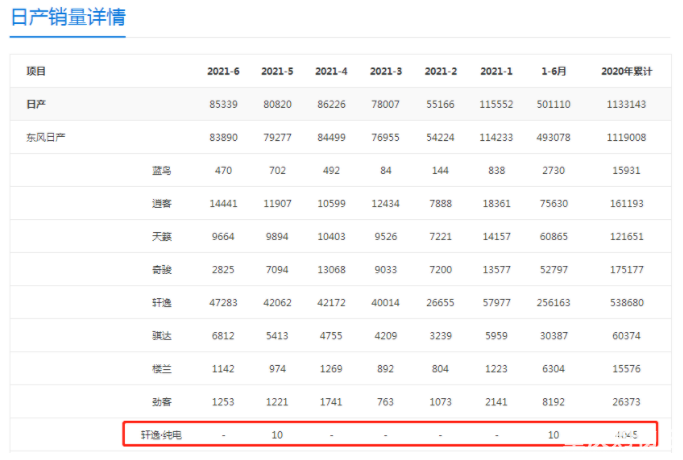Image resolution: width=683 pixels, height=460 pixels.
Task: Click 逍客 2021-6 value 14441
Action: [223, 203]
